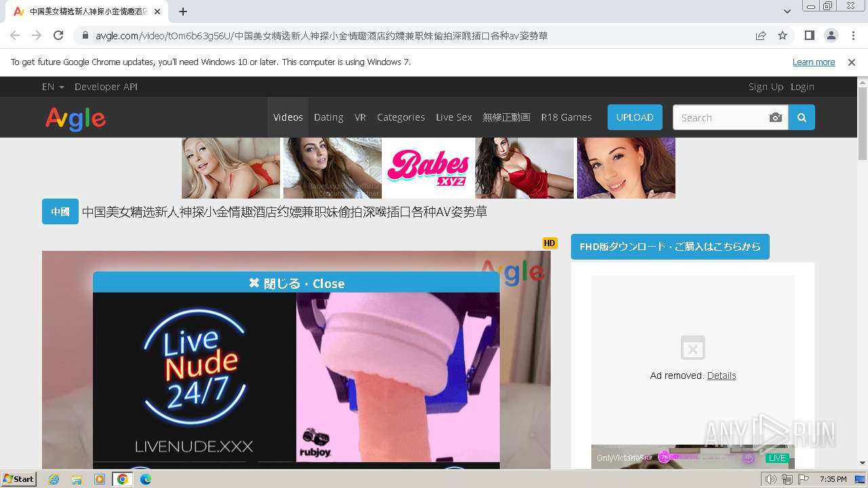The height and width of the screenshot is (488, 868).
Task: Open network status tray icon
Action: click(x=787, y=479)
